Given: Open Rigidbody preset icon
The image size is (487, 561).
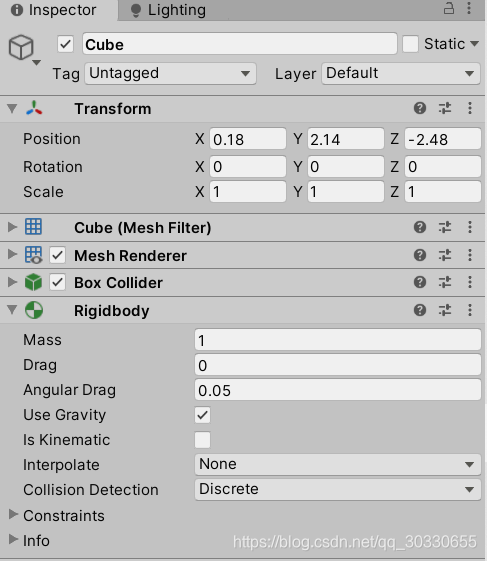Looking at the screenshot, I should pos(445,310).
